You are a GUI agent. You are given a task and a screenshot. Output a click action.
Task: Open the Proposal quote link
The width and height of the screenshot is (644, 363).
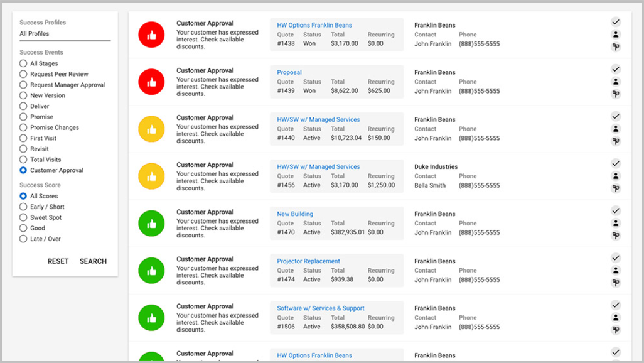289,72
